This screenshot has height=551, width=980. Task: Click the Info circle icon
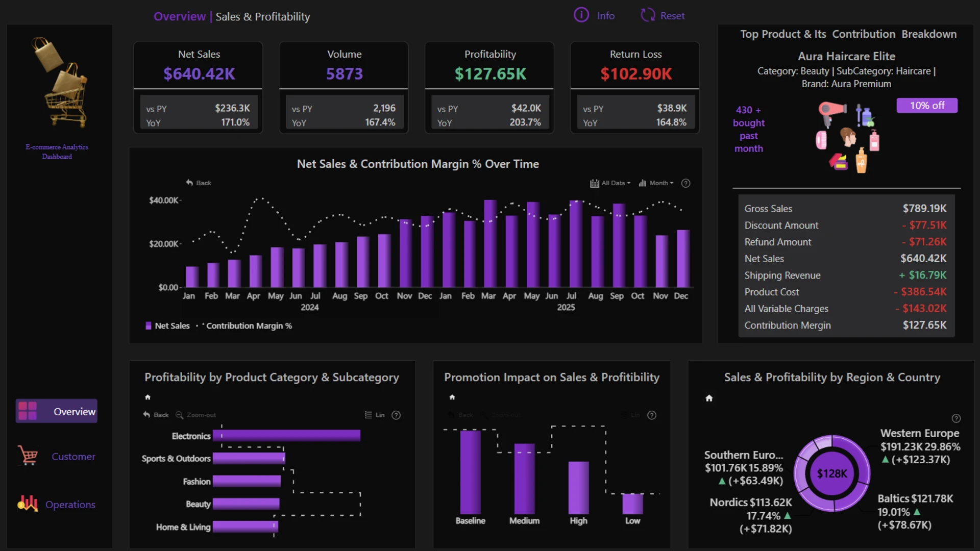[x=581, y=15]
